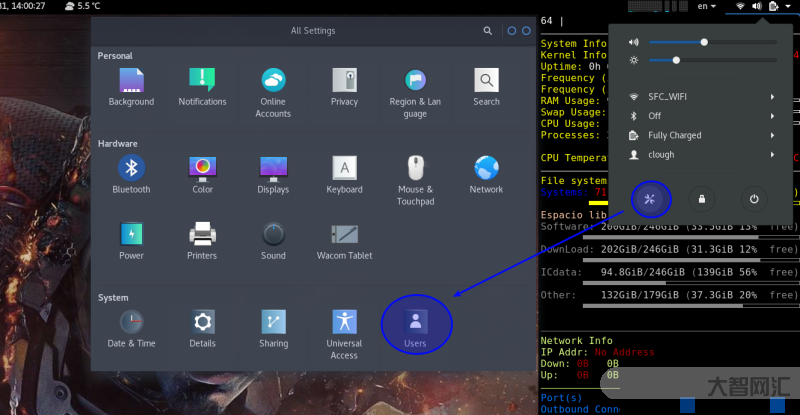The image size is (800, 415).
Task: Open the Bluetooth settings panel
Action: coord(131,174)
